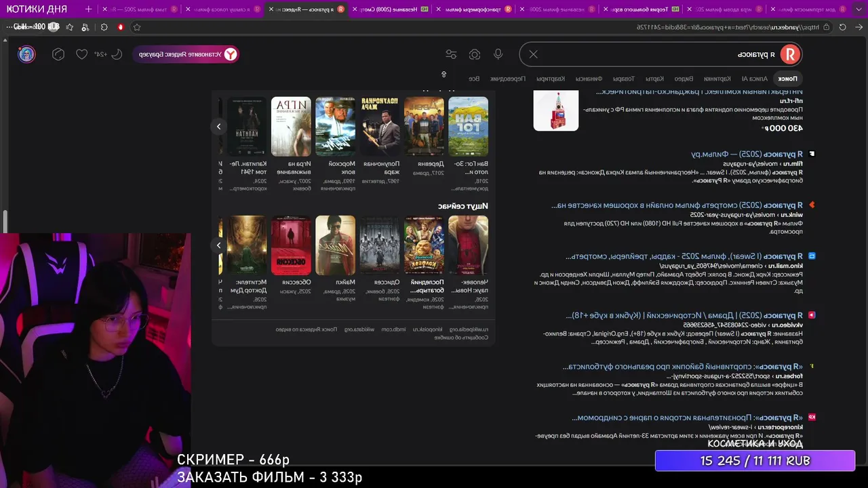This screenshot has width=868, height=488.
Task: Open the +24° weather widget
Action: pyautogui.click(x=101, y=54)
